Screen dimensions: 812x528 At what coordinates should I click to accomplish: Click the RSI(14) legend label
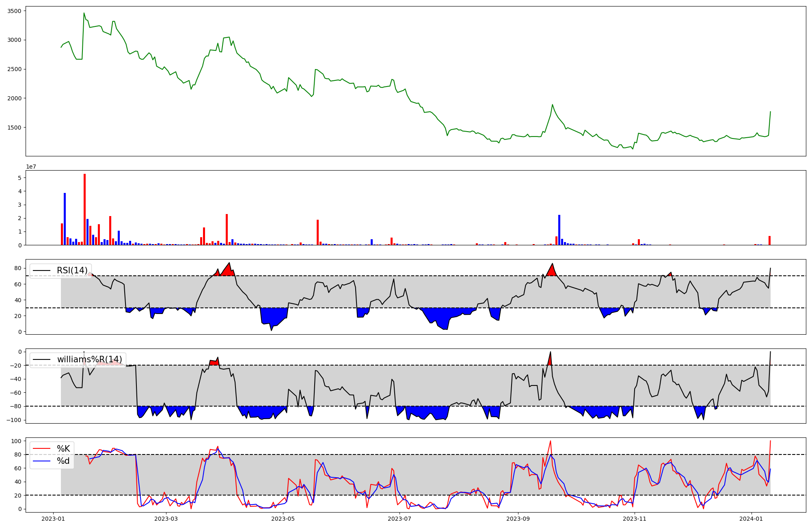(72, 270)
